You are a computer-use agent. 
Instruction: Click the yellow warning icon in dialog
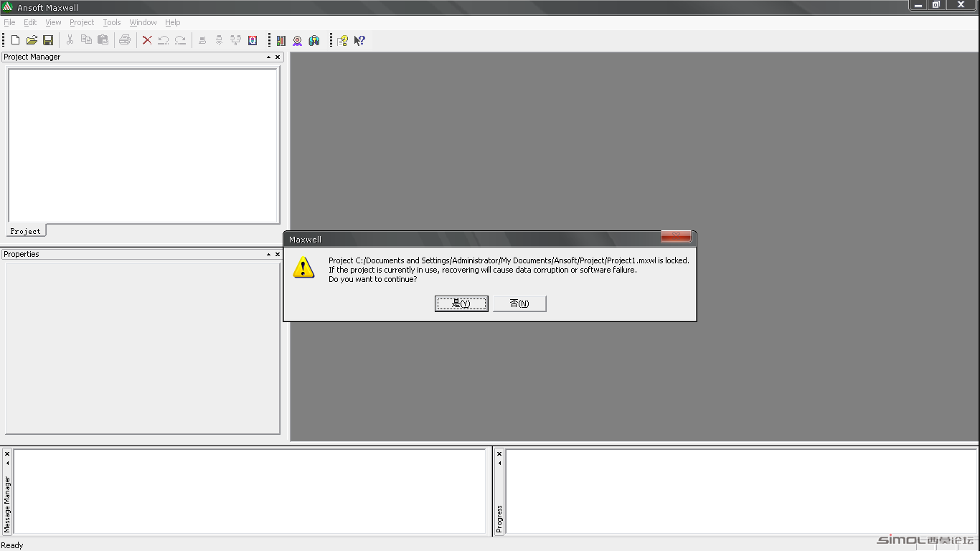[303, 268]
